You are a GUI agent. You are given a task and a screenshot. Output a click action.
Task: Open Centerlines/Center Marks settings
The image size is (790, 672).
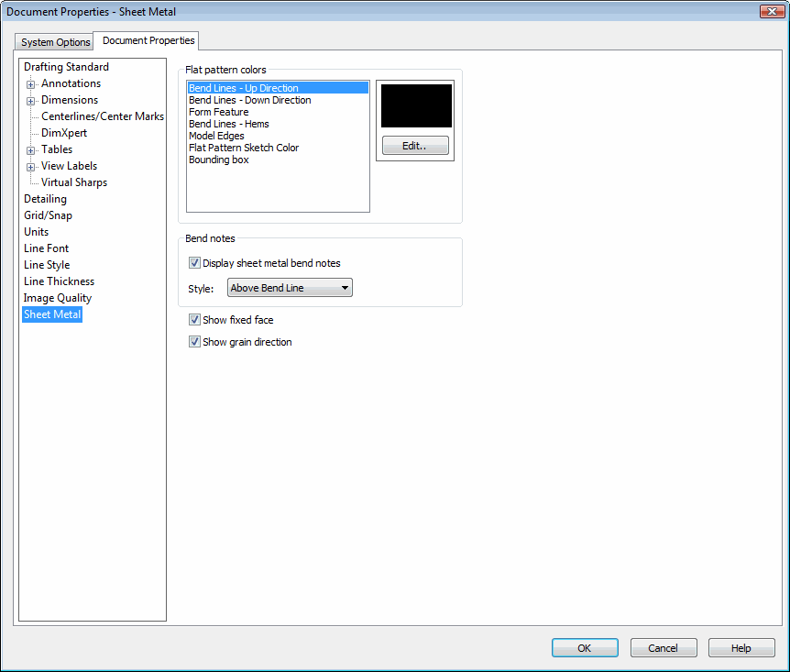103,116
